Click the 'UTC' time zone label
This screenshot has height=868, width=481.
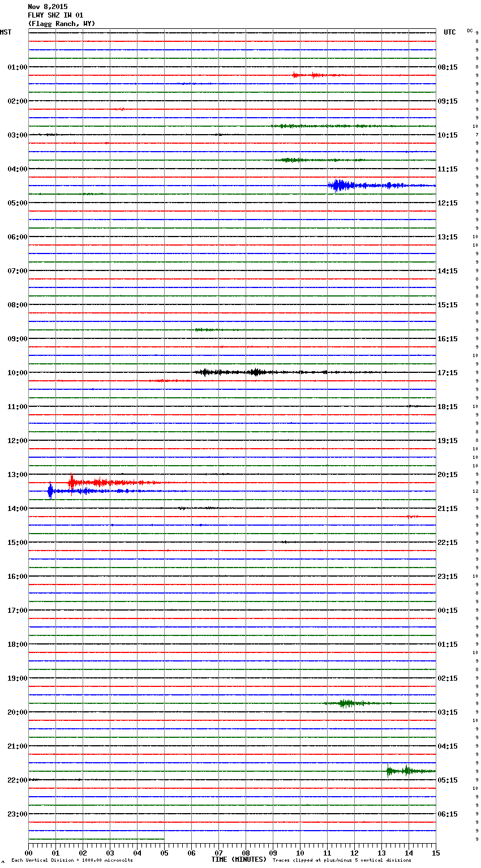pos(450,32)
